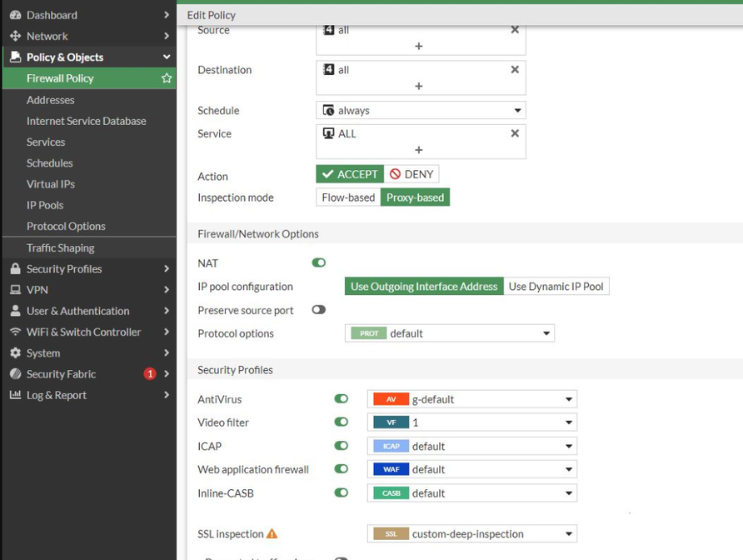Click the System gear icon in sidebar
The image size is (743, 560).
(15, 353)
